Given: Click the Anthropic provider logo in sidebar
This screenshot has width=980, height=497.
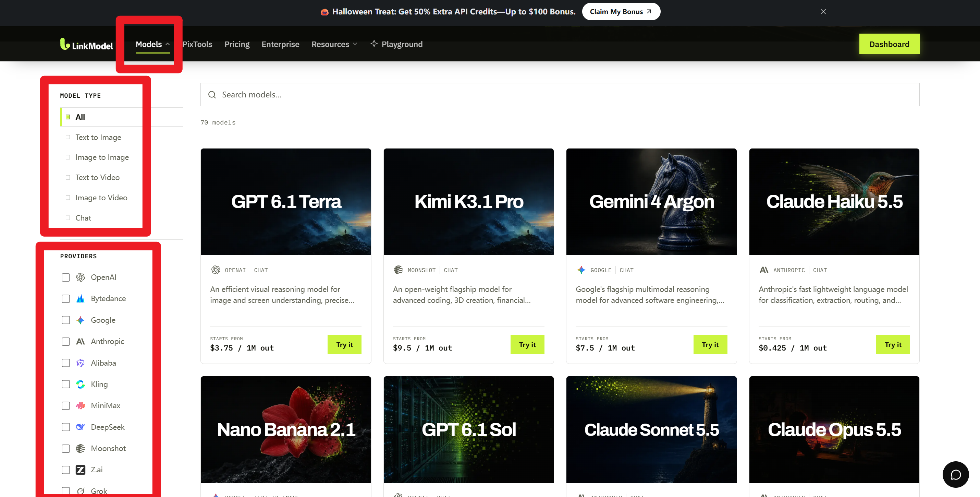Looking at the screenshot, I should (x=80, y=342).
